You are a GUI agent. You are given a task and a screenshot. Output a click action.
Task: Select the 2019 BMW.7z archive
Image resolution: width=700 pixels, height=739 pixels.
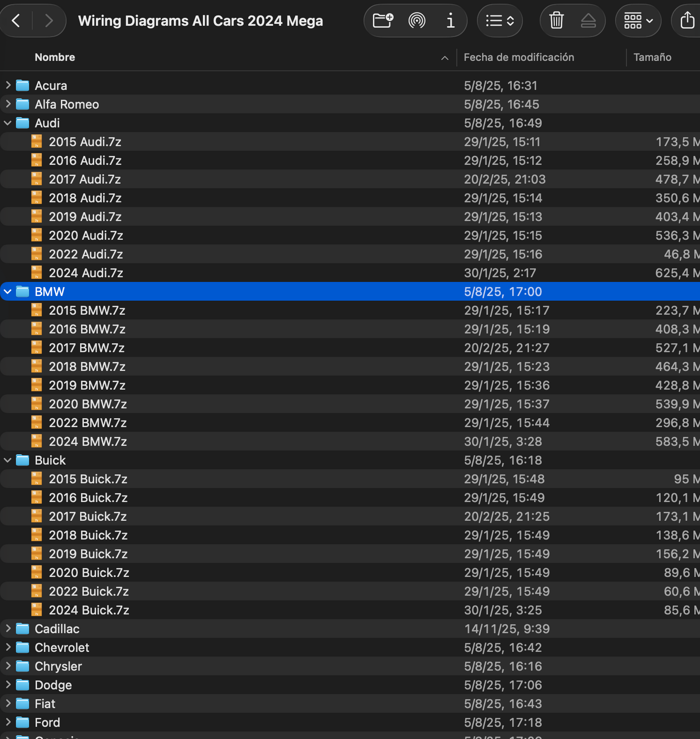(x=87, y=385)
